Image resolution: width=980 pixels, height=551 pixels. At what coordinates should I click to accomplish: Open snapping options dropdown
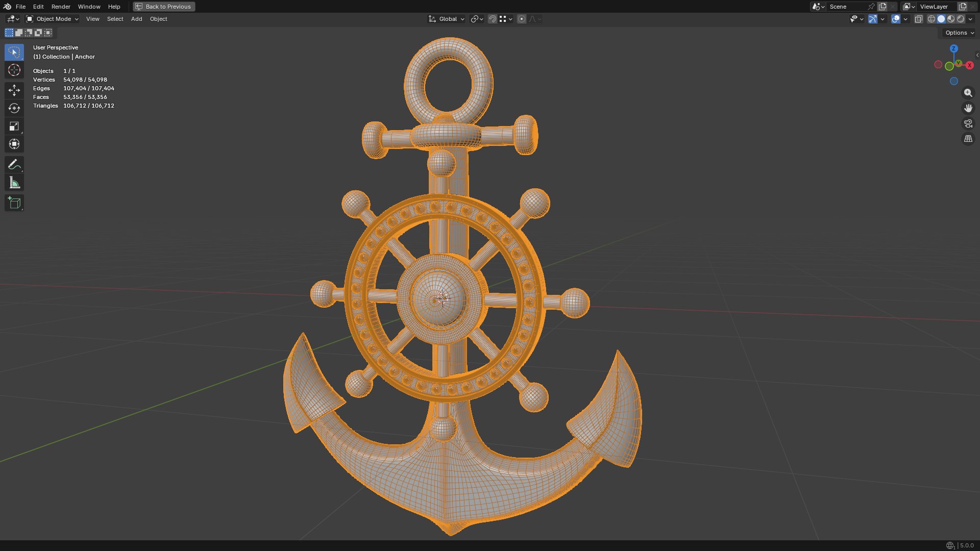(x=506, y=19)
